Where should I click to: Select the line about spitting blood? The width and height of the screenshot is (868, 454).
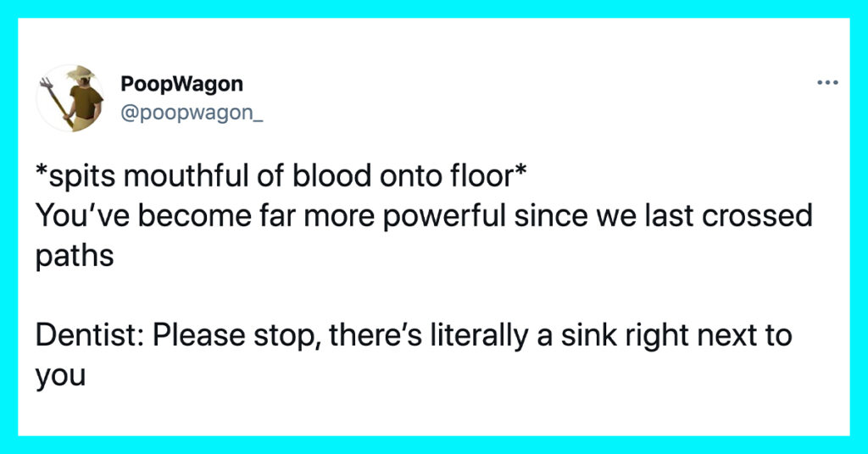pos(281,176)
